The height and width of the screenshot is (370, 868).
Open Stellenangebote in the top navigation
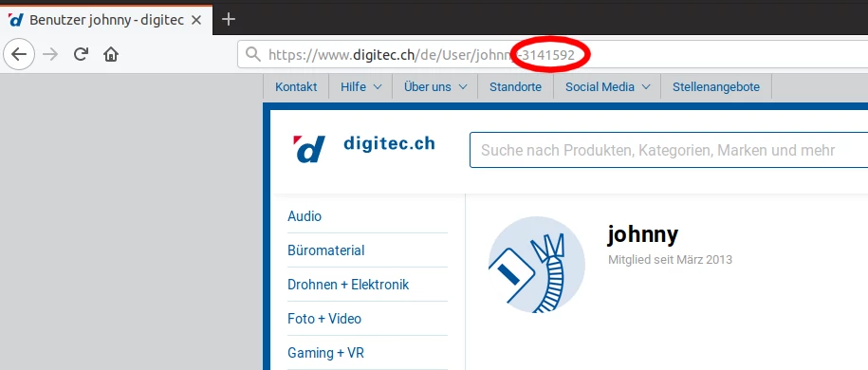(716, 87)
